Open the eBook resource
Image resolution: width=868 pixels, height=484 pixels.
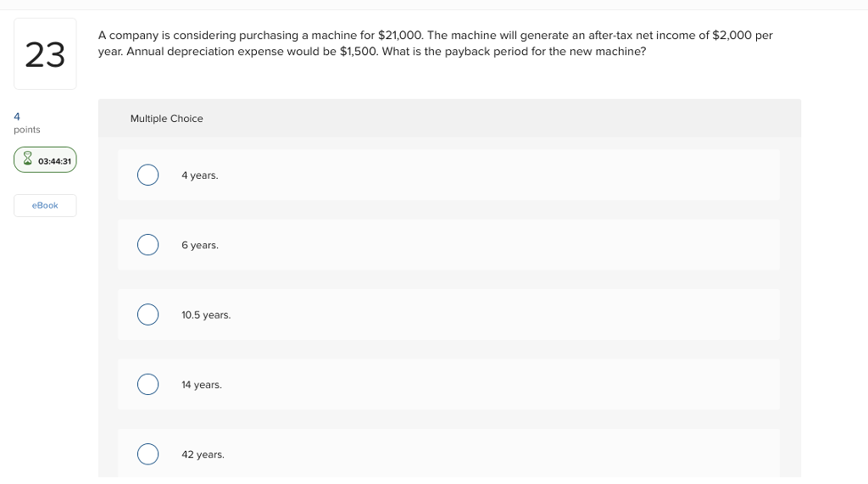(45, 205)
